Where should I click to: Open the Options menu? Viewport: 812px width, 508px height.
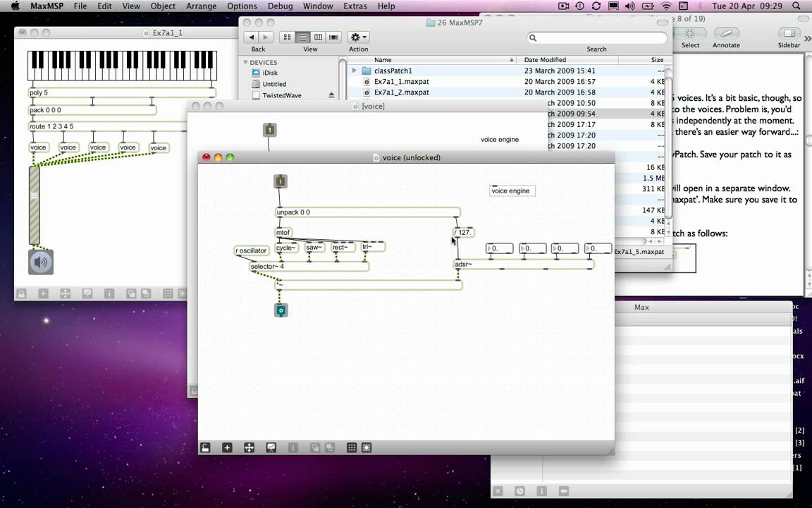point(242,6)
